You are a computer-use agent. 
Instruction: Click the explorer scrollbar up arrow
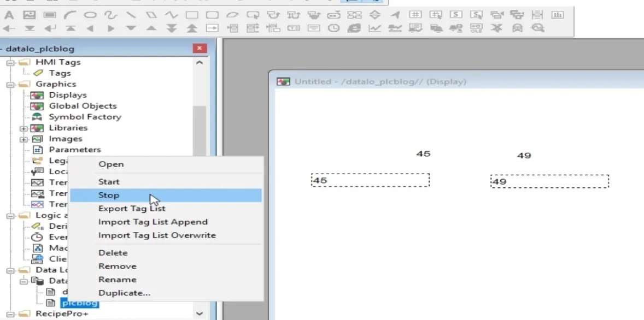click(199, 62)
